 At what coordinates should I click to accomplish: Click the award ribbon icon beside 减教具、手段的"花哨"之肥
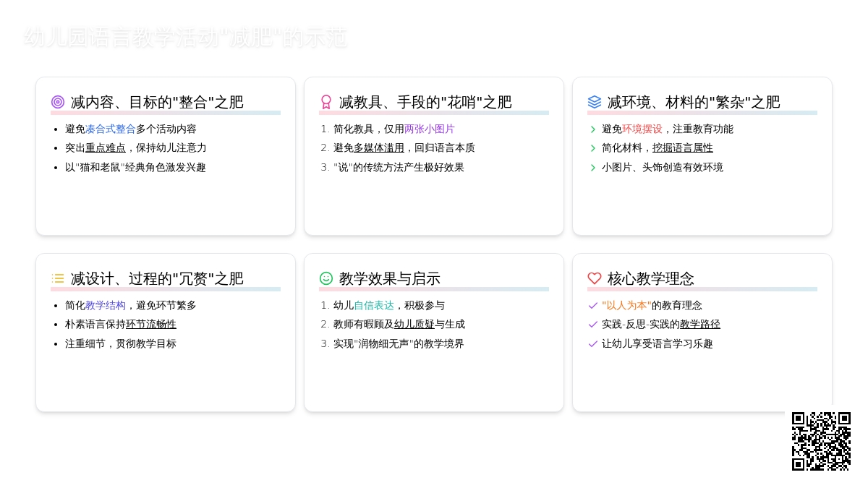[x=326, y=102]
